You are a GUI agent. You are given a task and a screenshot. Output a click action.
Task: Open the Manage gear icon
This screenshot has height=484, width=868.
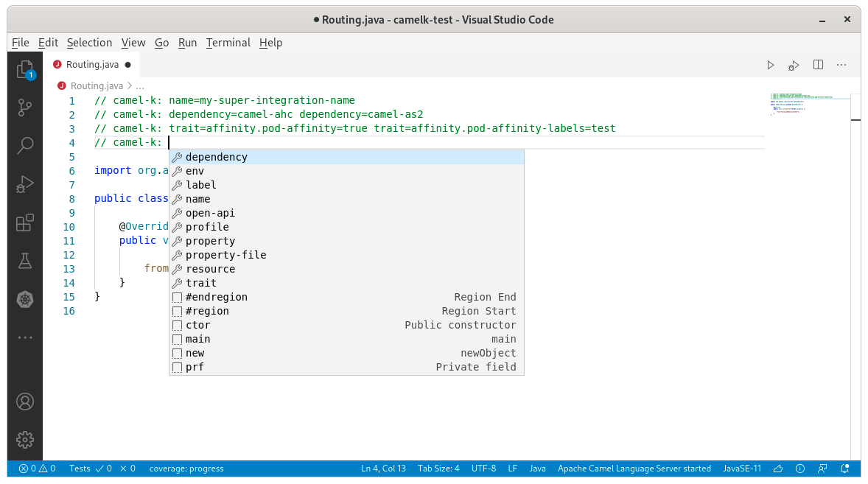(25, 439)
